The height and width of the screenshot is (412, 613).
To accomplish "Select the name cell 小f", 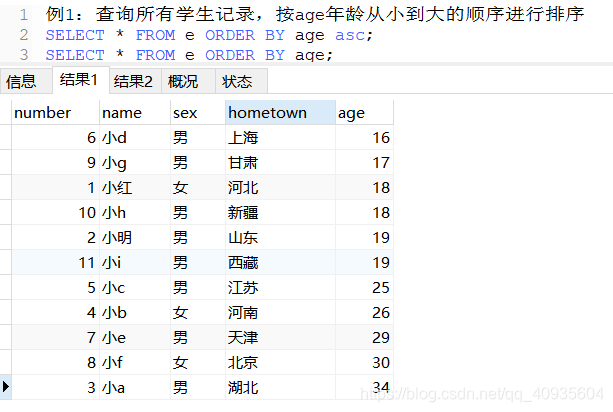I will 135,363.
